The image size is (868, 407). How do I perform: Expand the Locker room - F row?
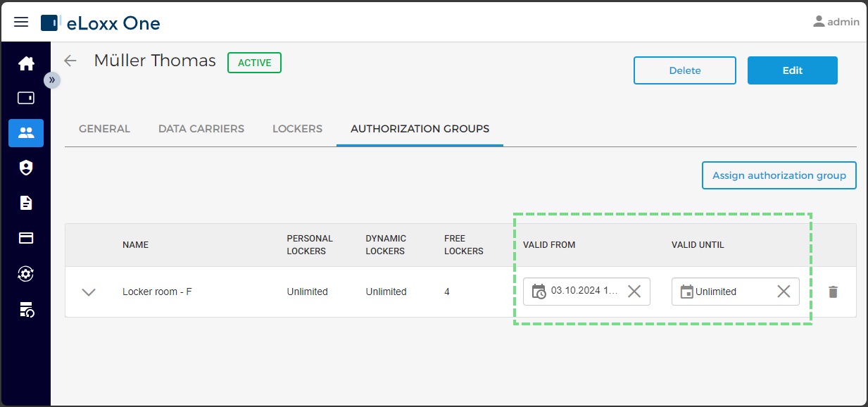coord(89,292)
